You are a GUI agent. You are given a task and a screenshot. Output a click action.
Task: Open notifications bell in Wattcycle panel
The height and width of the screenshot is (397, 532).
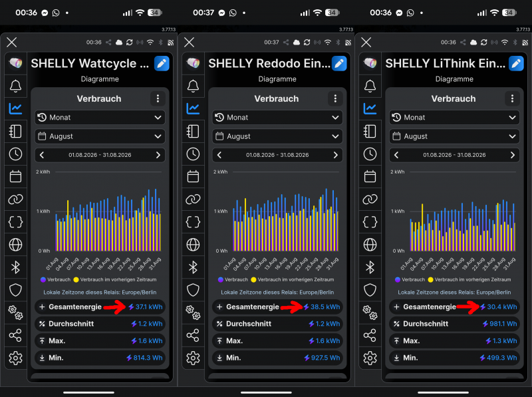pyautogui.click(x=15, y=86)
